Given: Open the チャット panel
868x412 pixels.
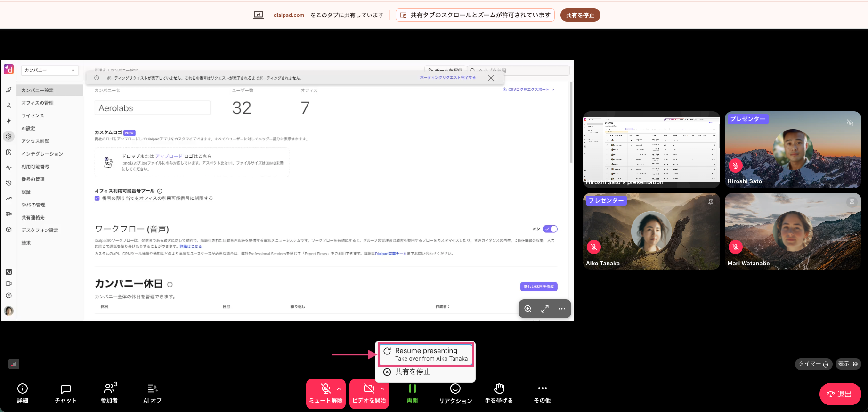Looking at the screenshot, I should coord(66,394).
